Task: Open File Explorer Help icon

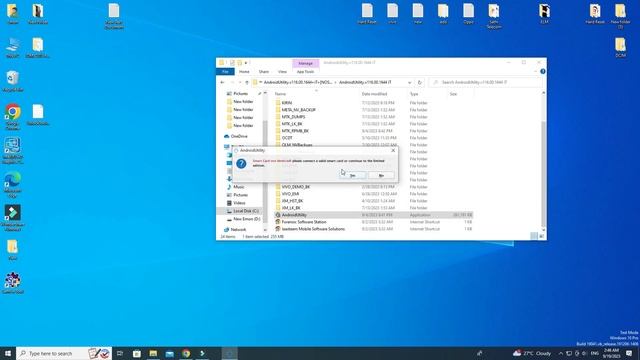Action: coord(543,71)
